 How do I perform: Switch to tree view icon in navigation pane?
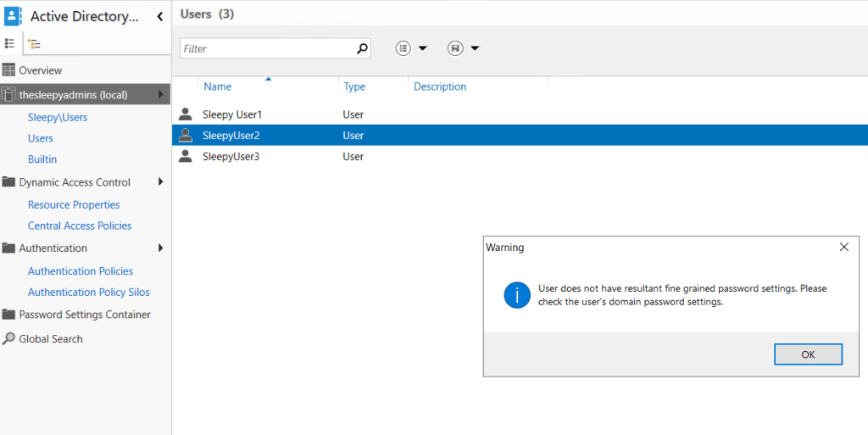[34, 43]
